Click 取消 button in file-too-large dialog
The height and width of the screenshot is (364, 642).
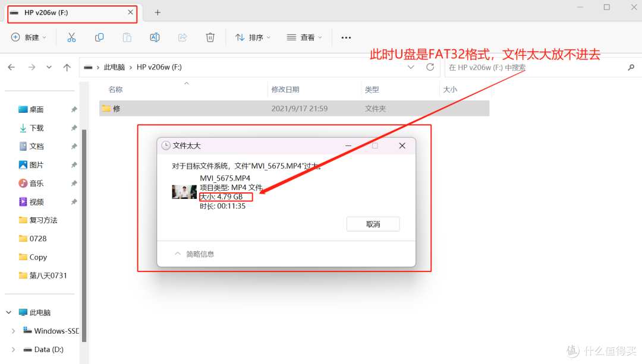pos(373,224)
